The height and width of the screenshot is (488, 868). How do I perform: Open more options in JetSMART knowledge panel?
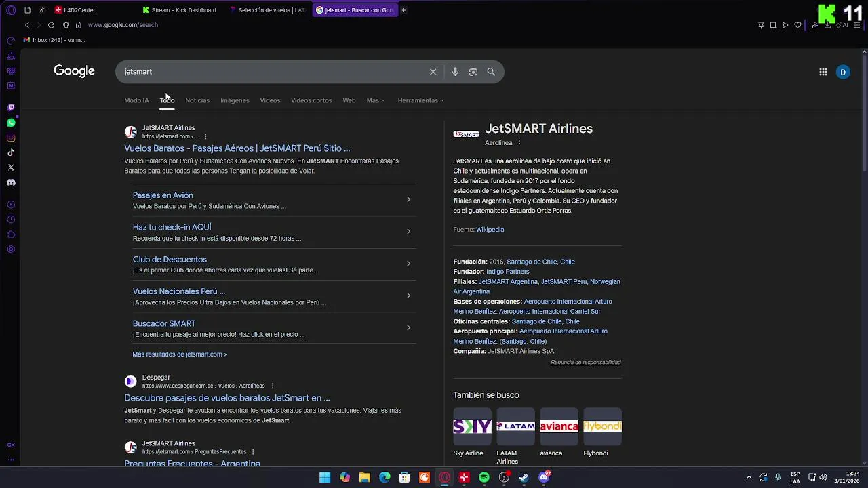click(519, 142)
